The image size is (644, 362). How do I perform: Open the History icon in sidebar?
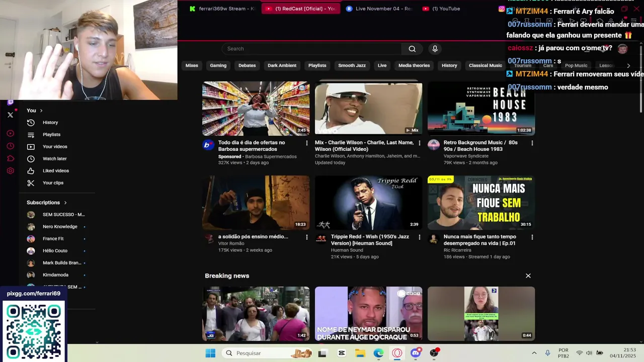point(31,123)
